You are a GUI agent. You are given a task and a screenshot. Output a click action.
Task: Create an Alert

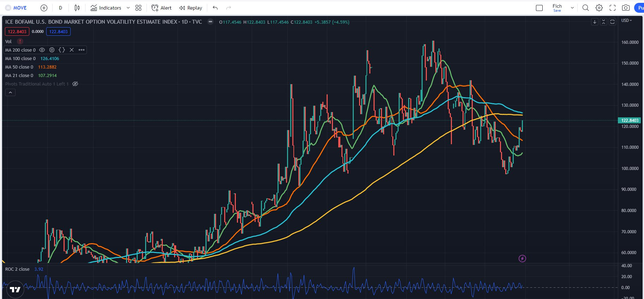point(161,8)
